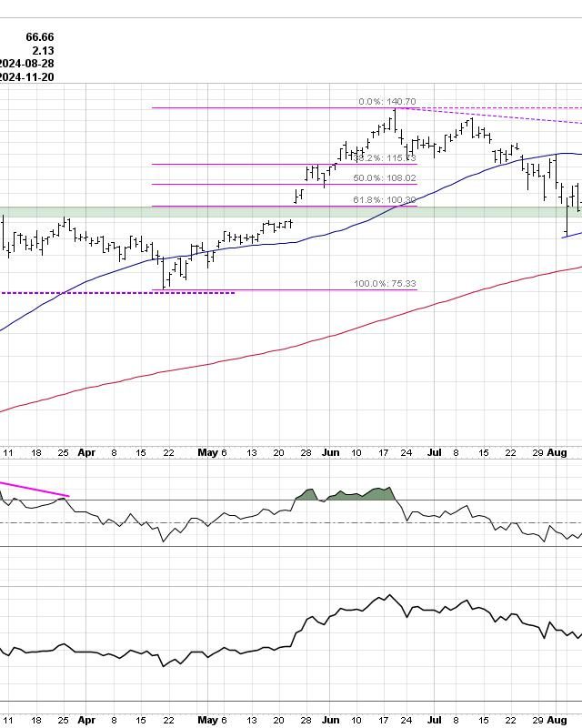Click the 100.0%: 75.33 Fibonacci label
This screenshot has width=582, height=728.
pos(385,284)
